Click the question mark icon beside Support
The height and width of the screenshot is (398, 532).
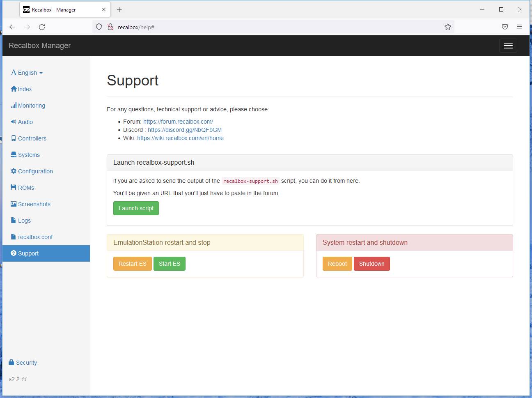pos(14,253)
